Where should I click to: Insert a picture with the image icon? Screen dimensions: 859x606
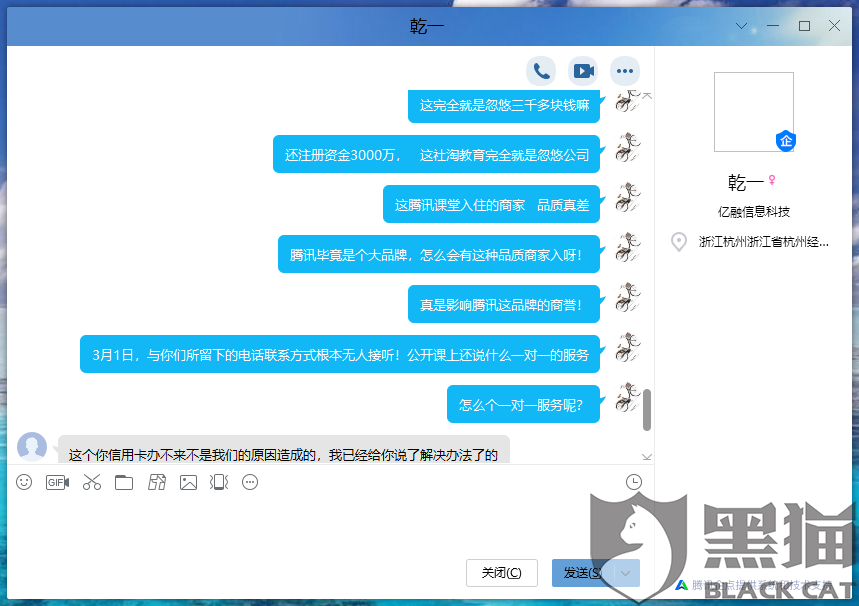click(188, 482)
